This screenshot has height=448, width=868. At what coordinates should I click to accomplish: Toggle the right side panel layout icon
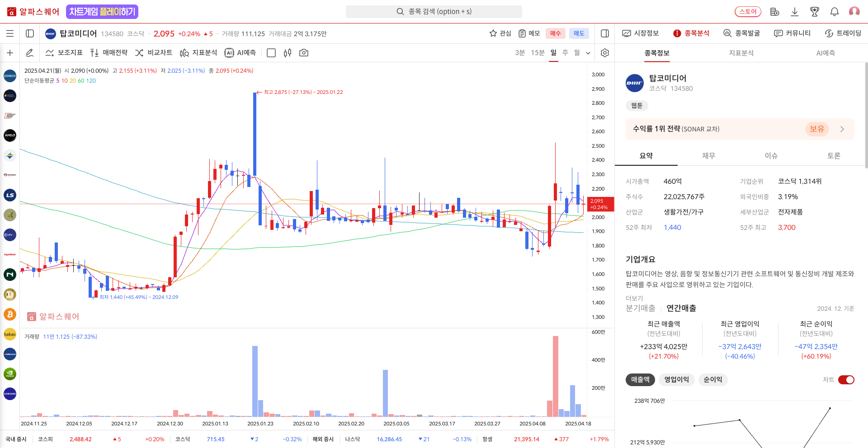point(604,33)
